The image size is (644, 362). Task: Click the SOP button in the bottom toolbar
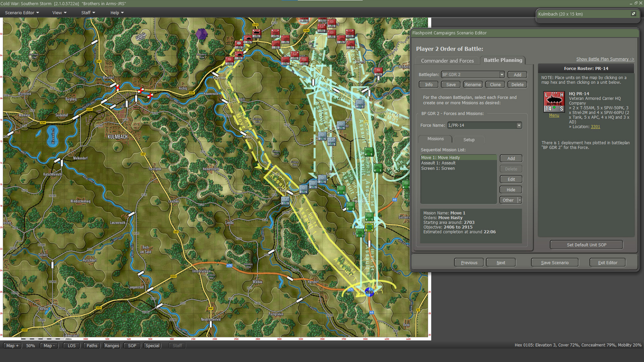(132, 346)
